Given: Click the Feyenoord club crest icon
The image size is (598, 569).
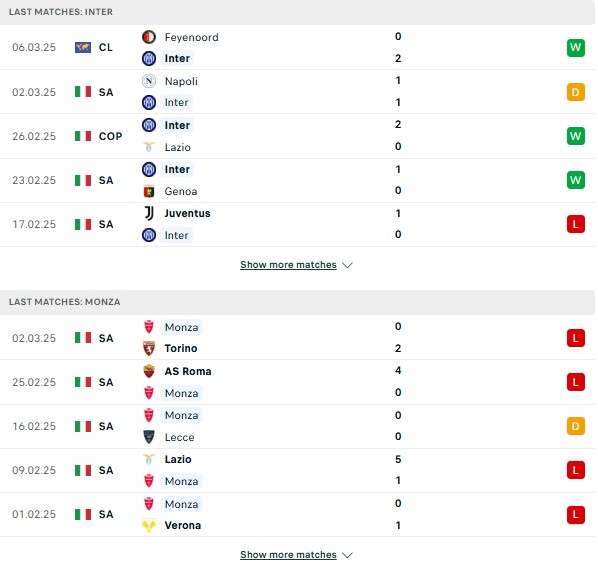Looking at the screenshot, I should (x=149, y=37).
